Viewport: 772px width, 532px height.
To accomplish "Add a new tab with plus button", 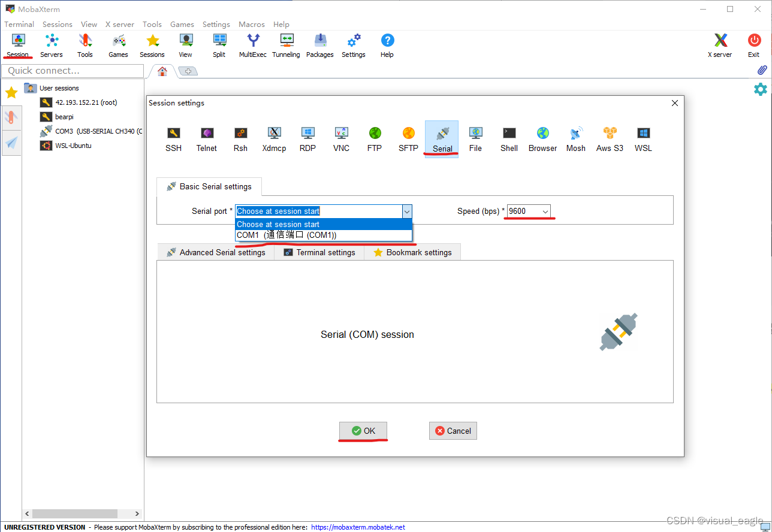I will point(188,71).
